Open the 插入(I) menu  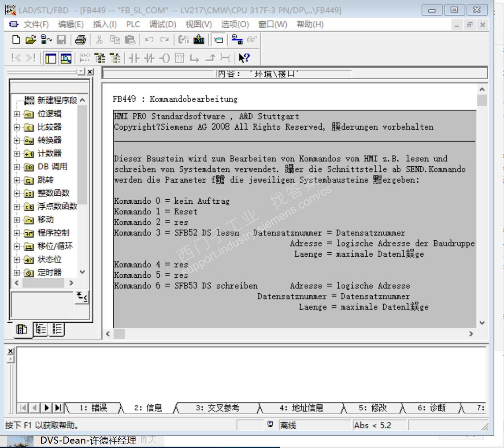click(x=105, y=24)
